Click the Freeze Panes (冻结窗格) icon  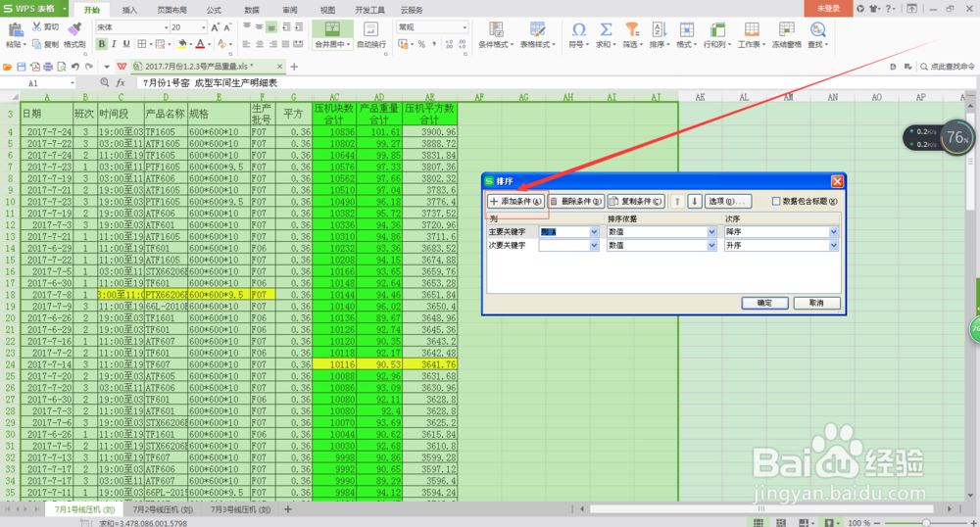[786, 29]
